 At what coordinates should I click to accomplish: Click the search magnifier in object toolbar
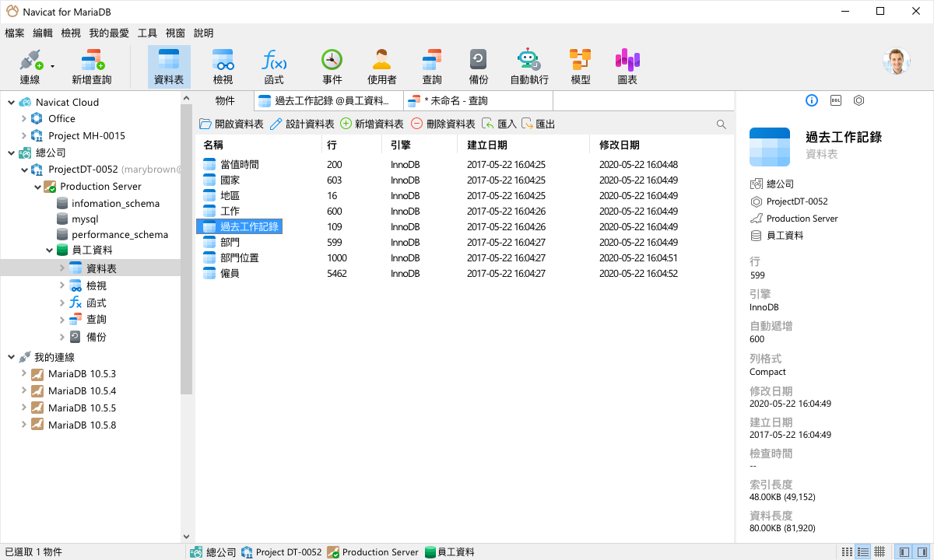tap(722, 124)
